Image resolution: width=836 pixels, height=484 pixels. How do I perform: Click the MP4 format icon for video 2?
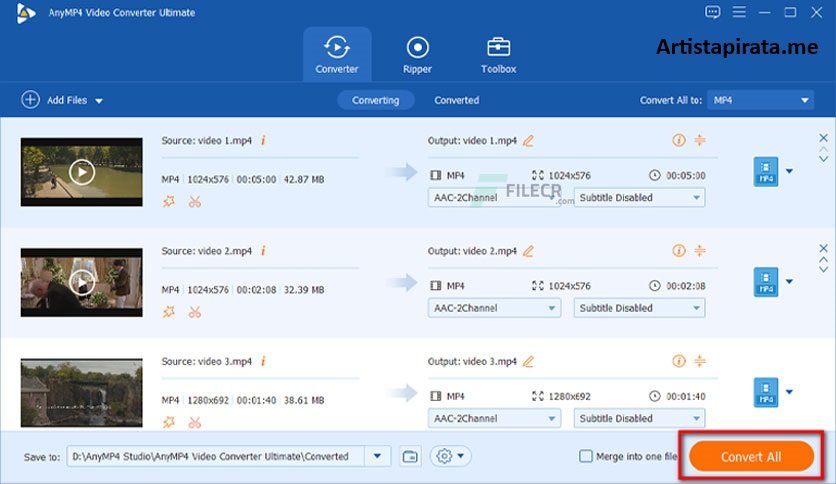pyautogui.click(x=764, y=283)
